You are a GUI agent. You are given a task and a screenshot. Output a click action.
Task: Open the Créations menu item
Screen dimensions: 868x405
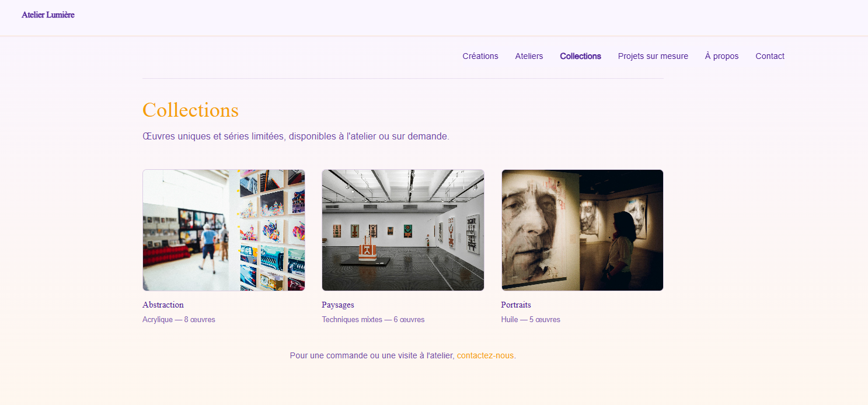tap(480, 56)
